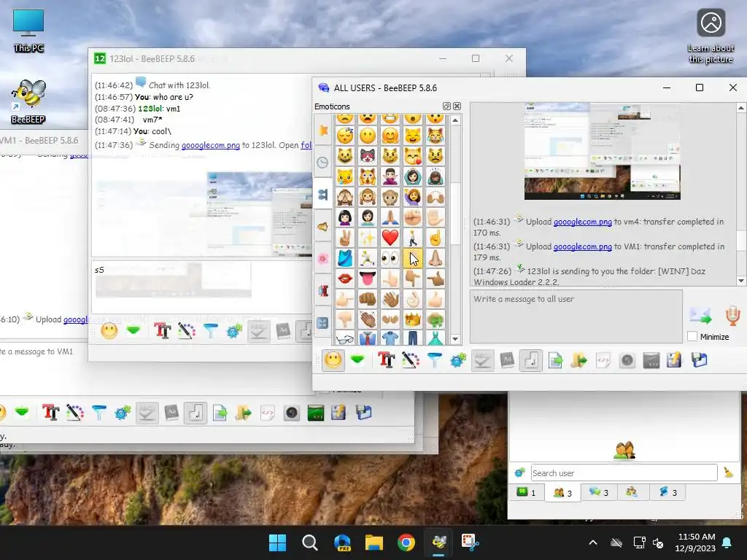The height and width of the screenshot is (560, 747).
Task: Toggle spell check in the VM1 window toolbar
Action: [147, 413]
